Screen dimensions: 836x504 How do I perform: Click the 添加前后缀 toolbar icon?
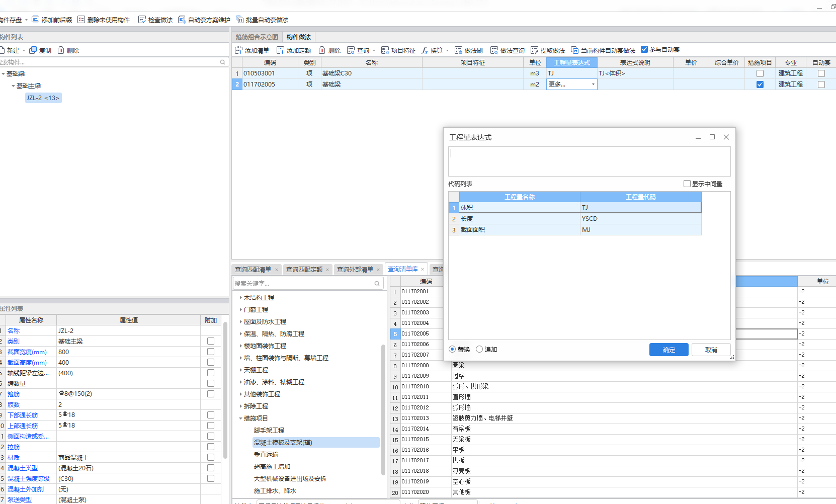click(36, 20)
